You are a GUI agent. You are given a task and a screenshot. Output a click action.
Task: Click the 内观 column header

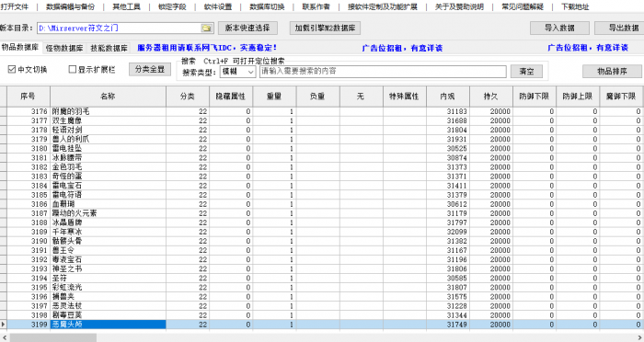click(x=448, y=96)
